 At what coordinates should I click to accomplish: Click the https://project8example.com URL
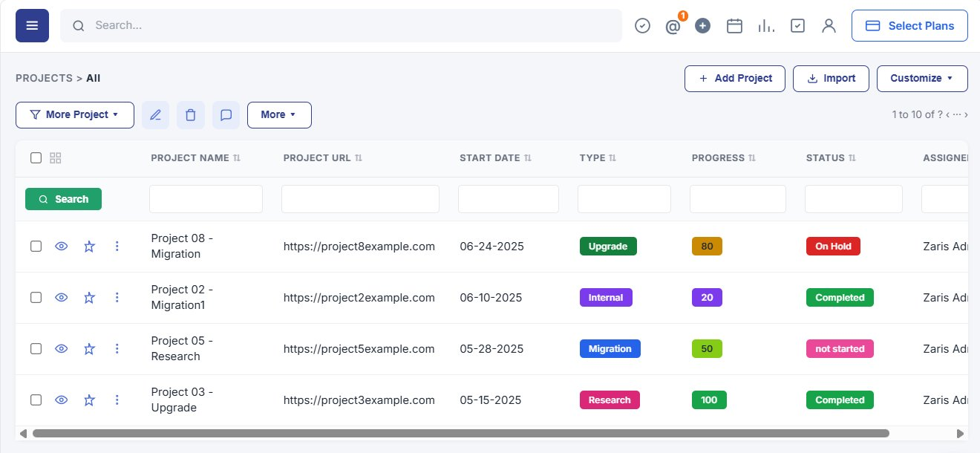pyautogui.click(x=359, y=247)
